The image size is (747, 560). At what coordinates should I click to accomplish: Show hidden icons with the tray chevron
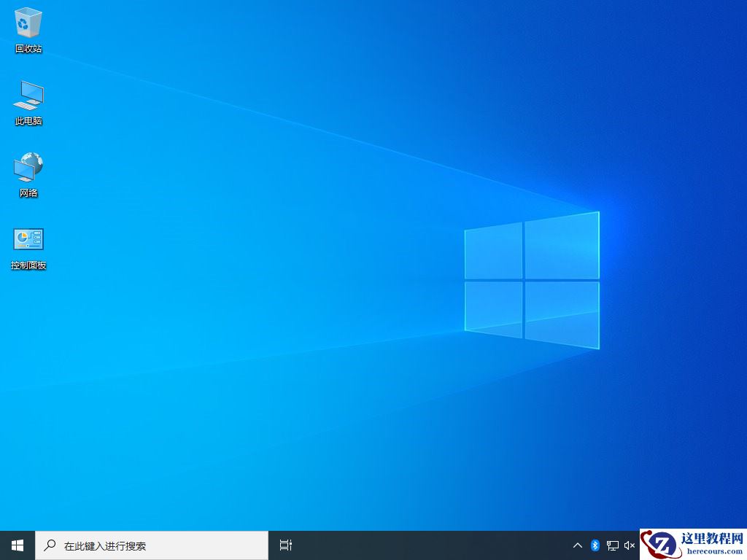(x=577, y=545)
